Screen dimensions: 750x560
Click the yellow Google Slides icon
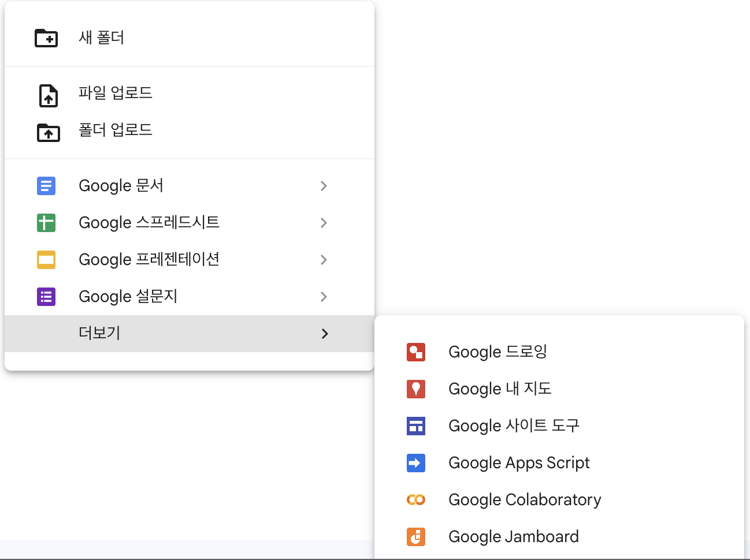pyautogui.click(x=46, y=260)
